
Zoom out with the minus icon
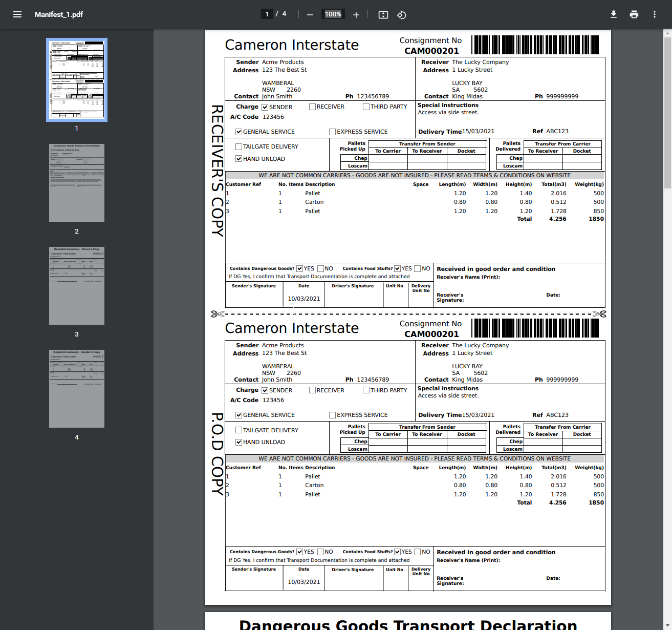(x=310, y=15)
